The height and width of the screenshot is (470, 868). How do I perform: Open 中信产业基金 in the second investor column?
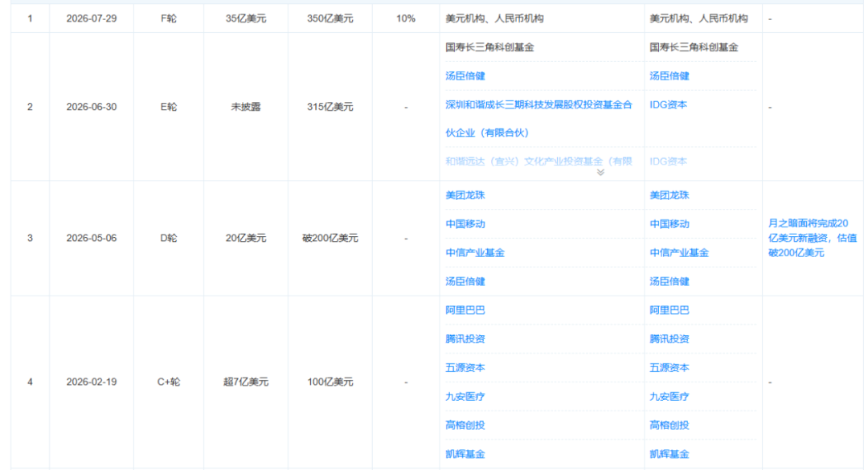pos(679,252)
